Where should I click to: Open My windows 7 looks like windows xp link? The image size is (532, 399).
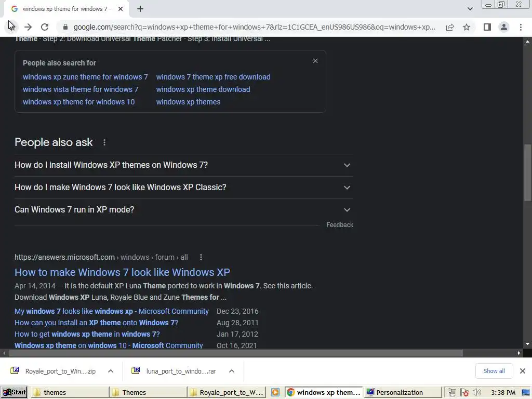(x=112, y=312)
